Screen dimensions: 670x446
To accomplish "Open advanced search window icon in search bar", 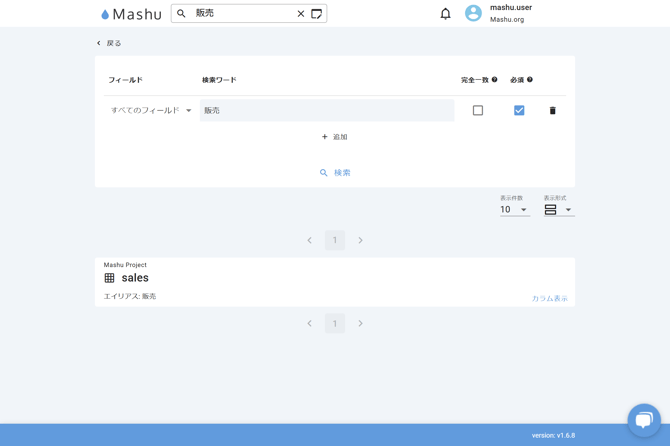I will (317, 14).
